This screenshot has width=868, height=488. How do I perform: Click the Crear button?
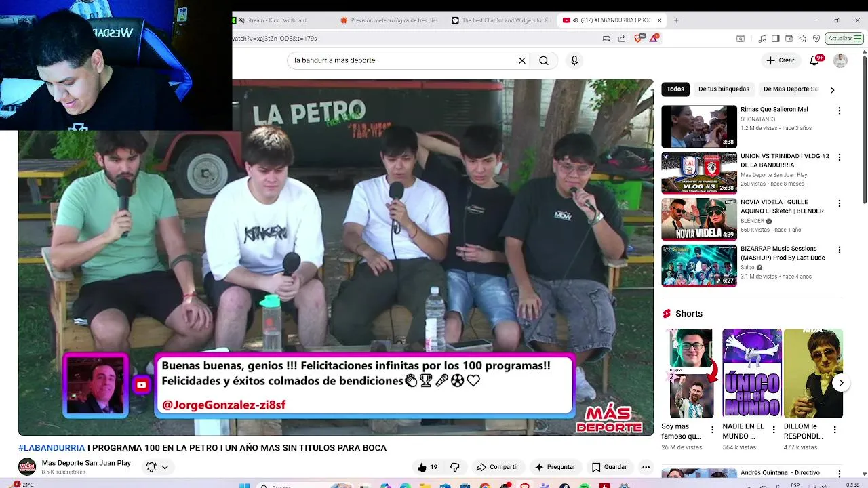[x=780, y=60]
